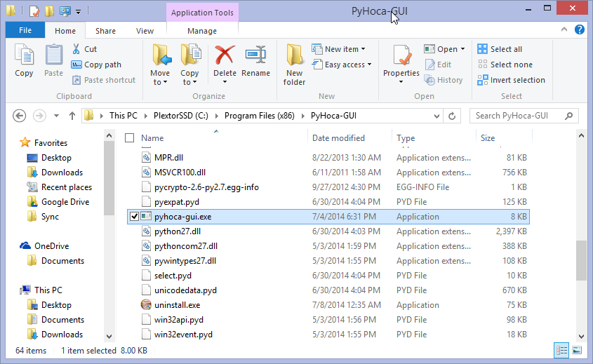The height and width of the screenshot is (364, 593).
Task: Click Select all
Action: (x=500, y=49)
